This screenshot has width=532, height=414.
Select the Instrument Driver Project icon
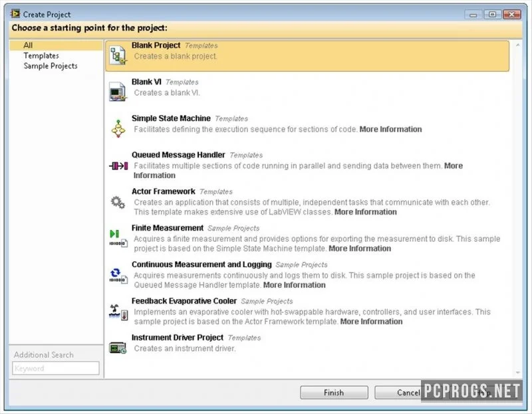tap(118, 348)
